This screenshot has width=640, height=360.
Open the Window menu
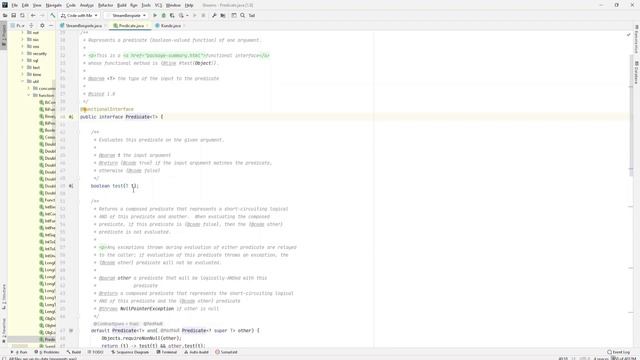[173, 5]
